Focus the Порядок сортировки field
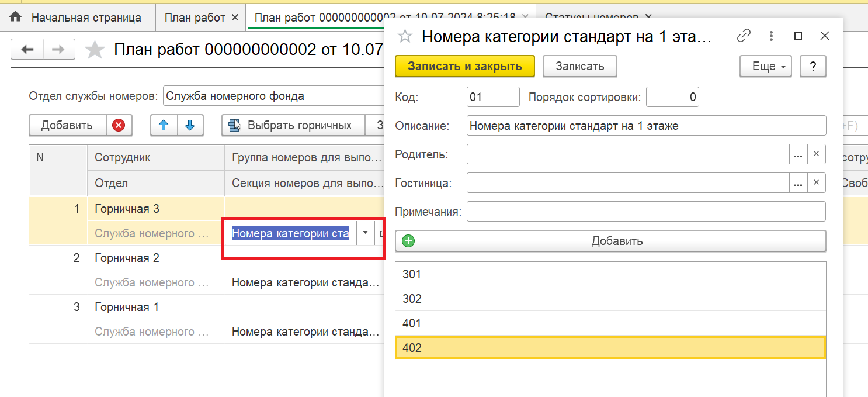This screenshot has height=397, width=868. (672, 97)
